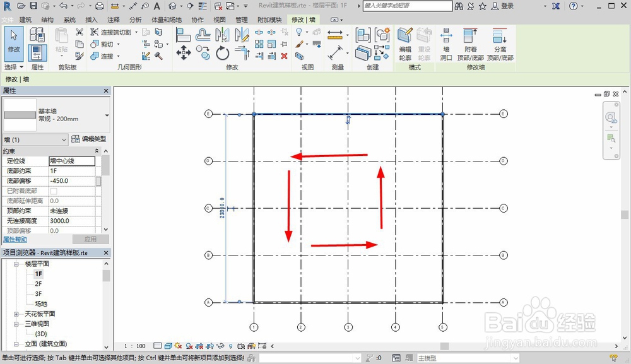
Task: Collapse the 楼层平面 tree node
Action: click(x=16, y=264)
